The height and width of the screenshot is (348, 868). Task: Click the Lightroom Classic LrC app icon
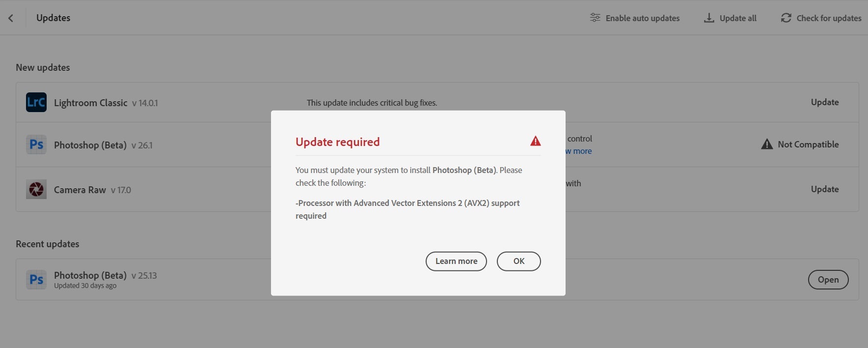click(x=36, y=102)
